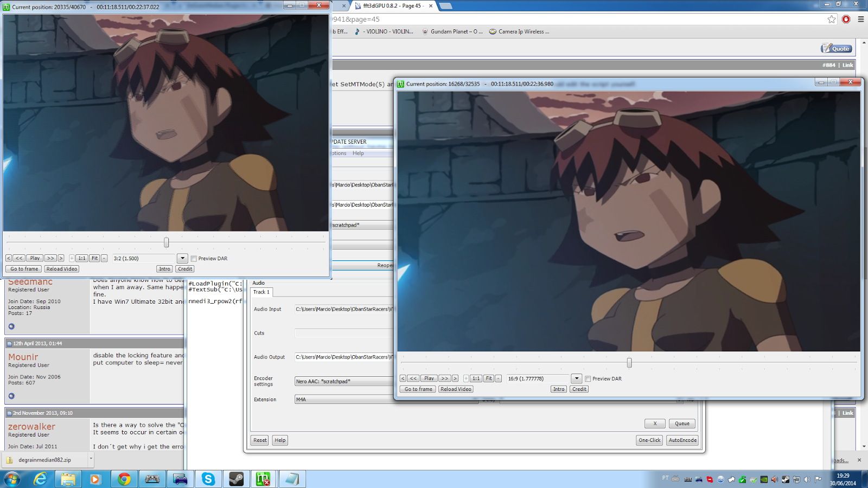Click the Windows Start button

12,479
